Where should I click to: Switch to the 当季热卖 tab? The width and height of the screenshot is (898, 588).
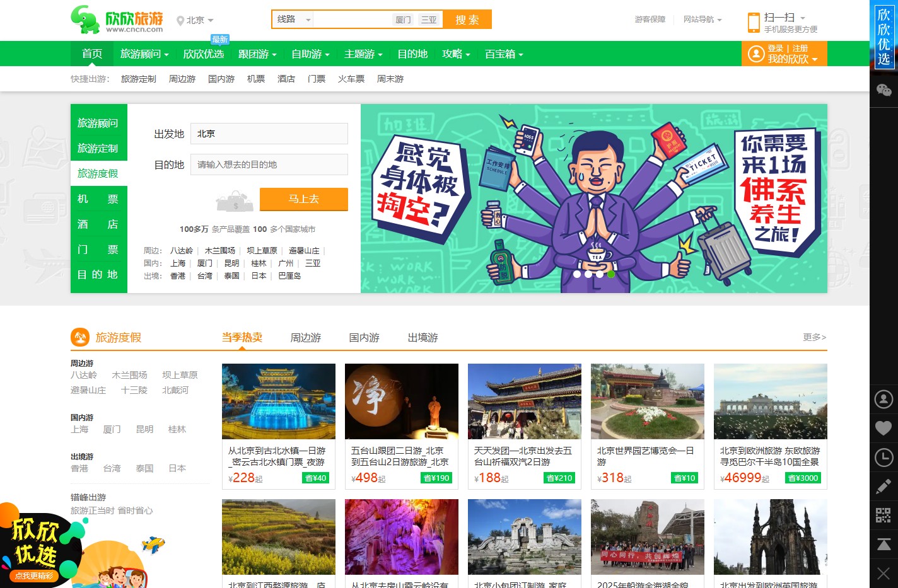pyautogui.click(x=242, y=337)
